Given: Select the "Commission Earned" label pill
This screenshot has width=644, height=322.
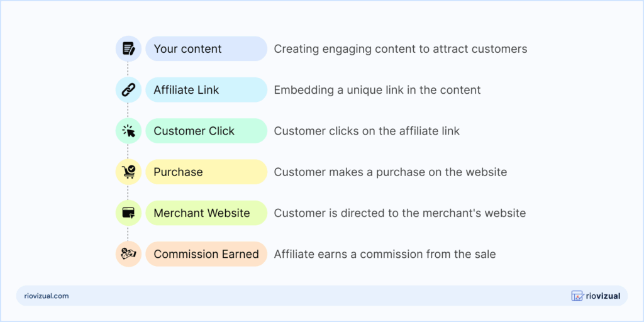Looking at the screenshot, I should coord(206,254).
